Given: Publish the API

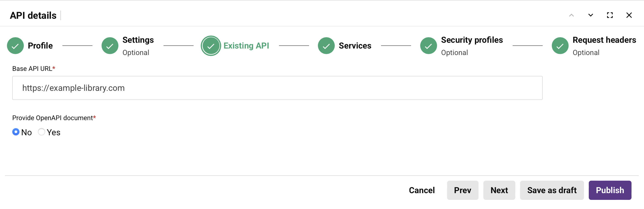Looking at the screenshot, I should pos(610,190).
